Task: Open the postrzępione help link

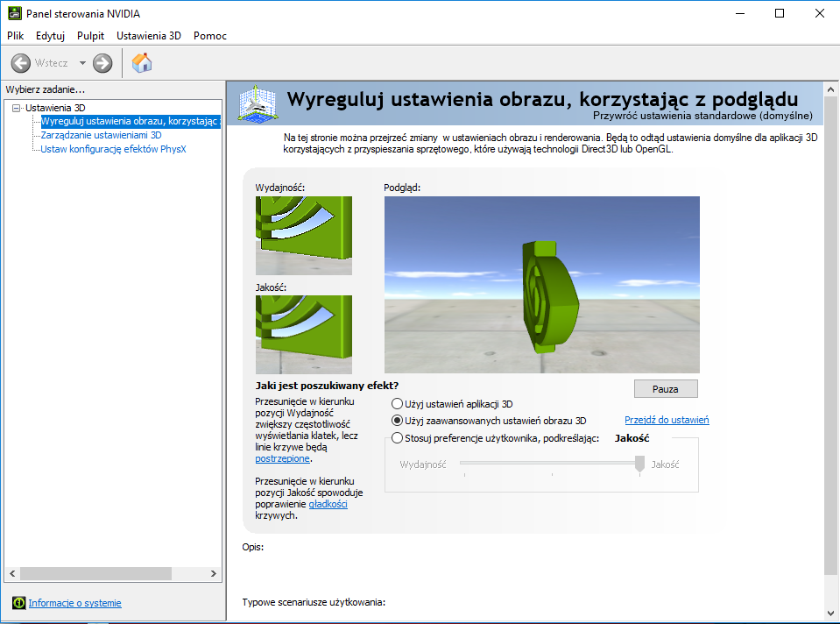Action: (282, 459)
